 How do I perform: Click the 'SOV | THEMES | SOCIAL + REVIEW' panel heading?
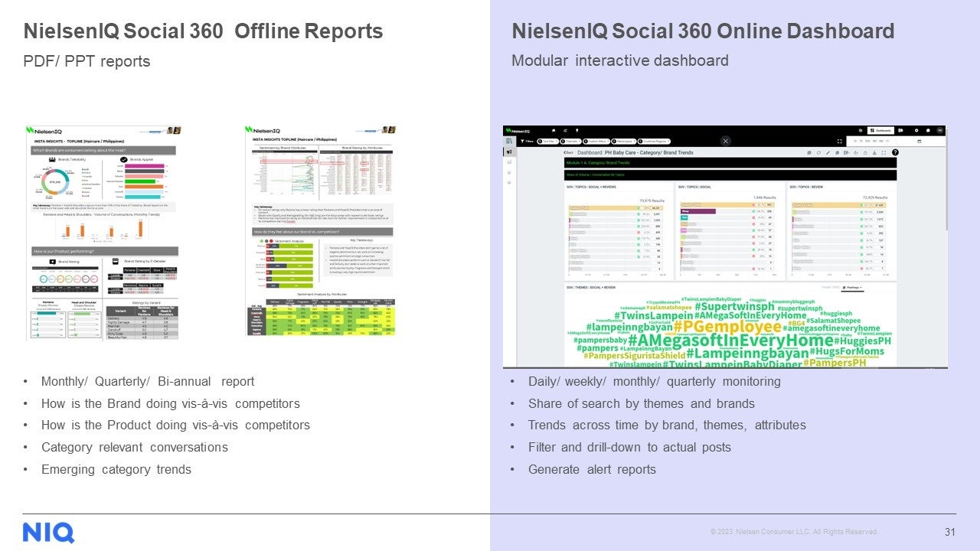click(x=590, y=288)
